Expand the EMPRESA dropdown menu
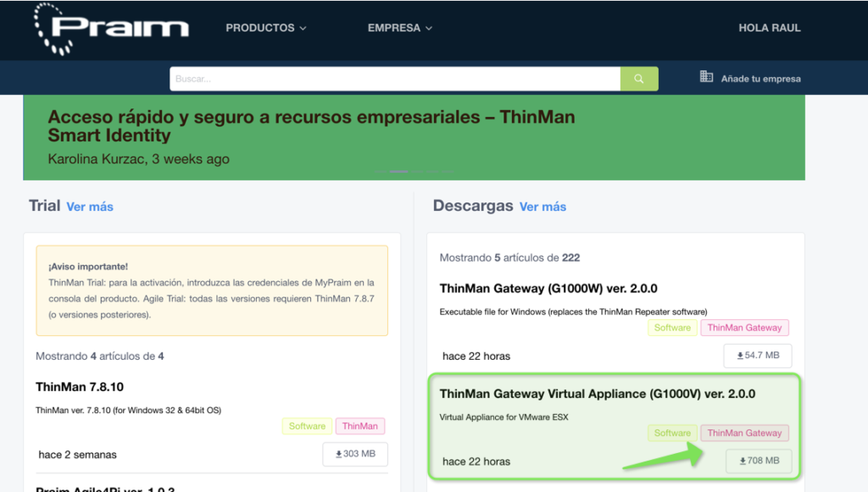The height and width of the screenshot is (492, 868). click(x=399, y=28)
